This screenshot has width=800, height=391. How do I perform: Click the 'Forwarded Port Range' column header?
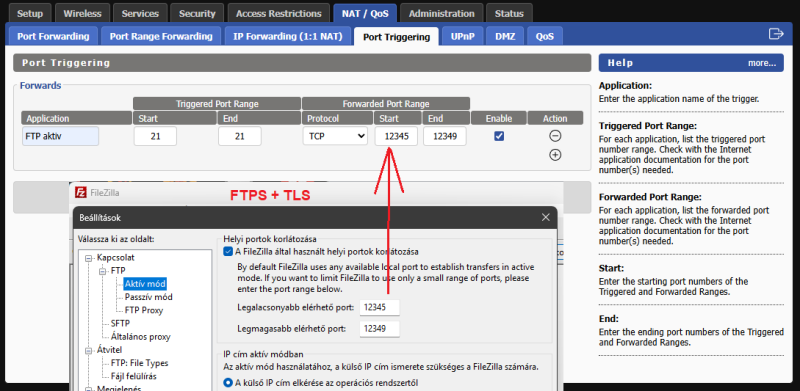[x=386, y=104]
